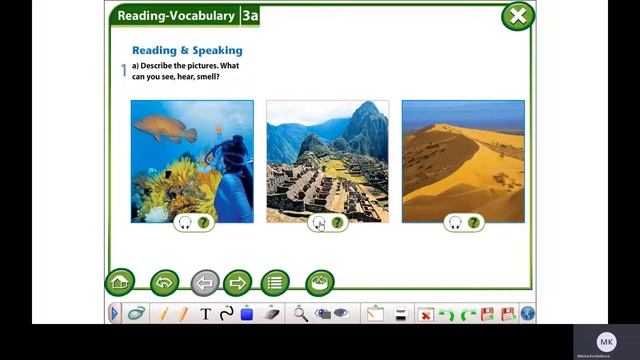Undo the last annotation
Screen dimensions: 640x360
tap(447, 314)
